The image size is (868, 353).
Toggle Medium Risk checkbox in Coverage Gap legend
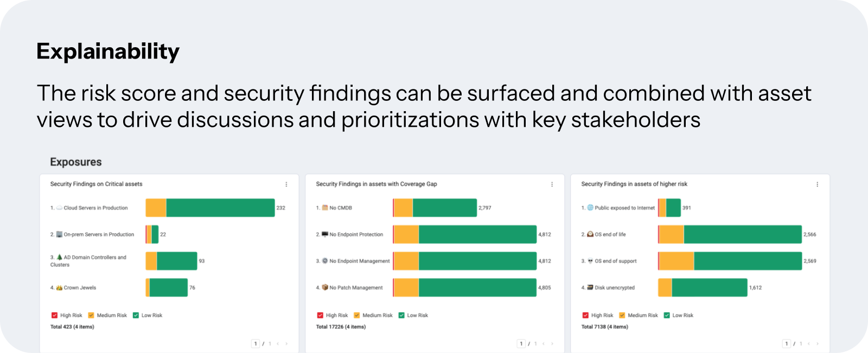357,315
